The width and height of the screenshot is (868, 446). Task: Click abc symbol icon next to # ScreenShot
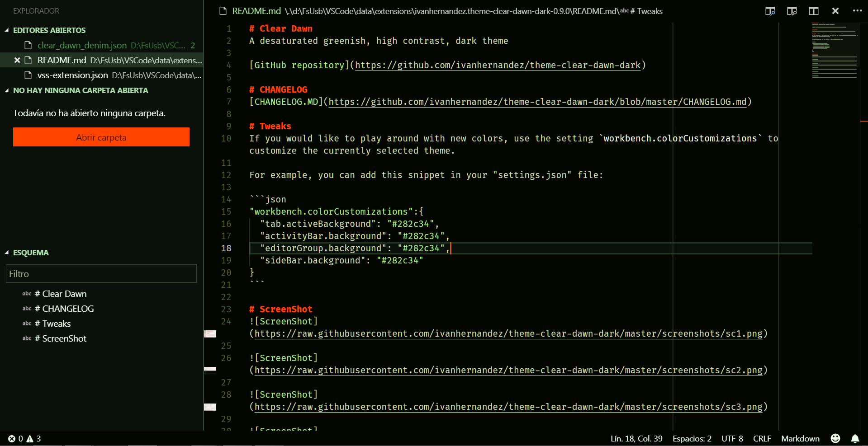[27, 338]
